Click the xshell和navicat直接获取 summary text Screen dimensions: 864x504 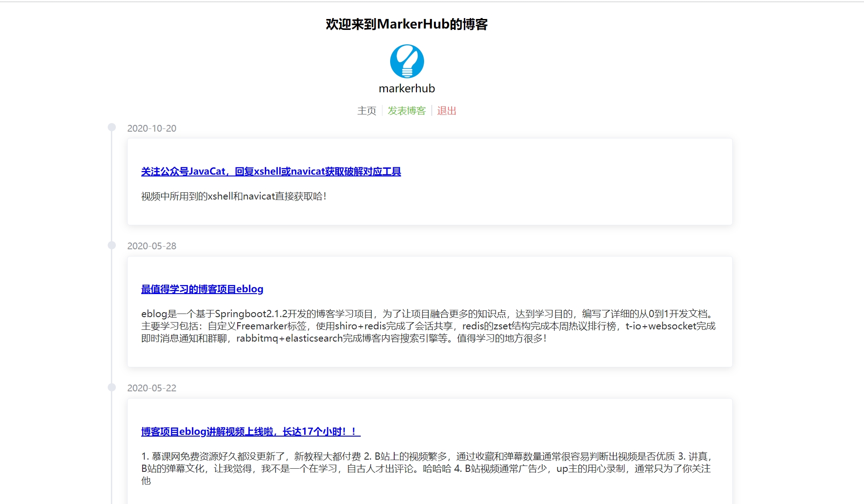234,196
